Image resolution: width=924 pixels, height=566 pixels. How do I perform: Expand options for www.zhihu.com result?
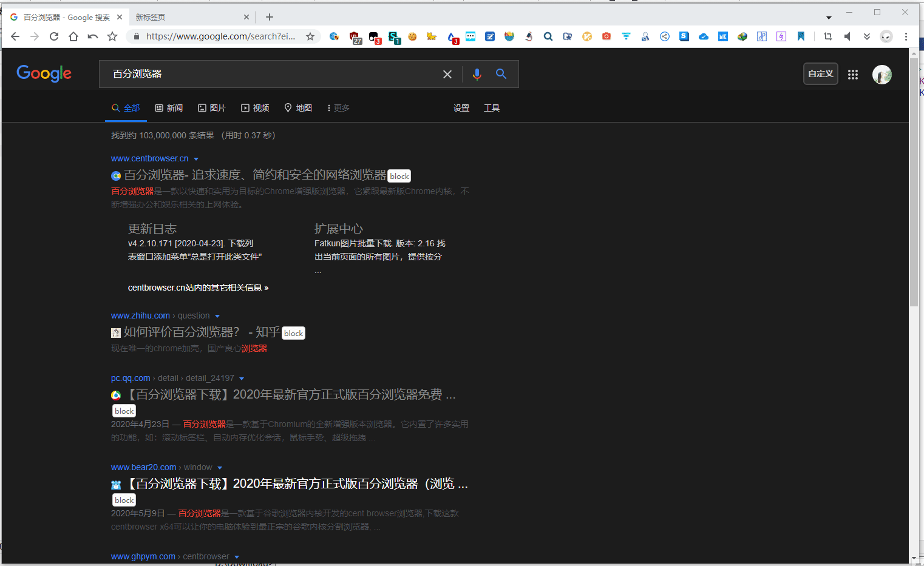(x=217, y=316)
